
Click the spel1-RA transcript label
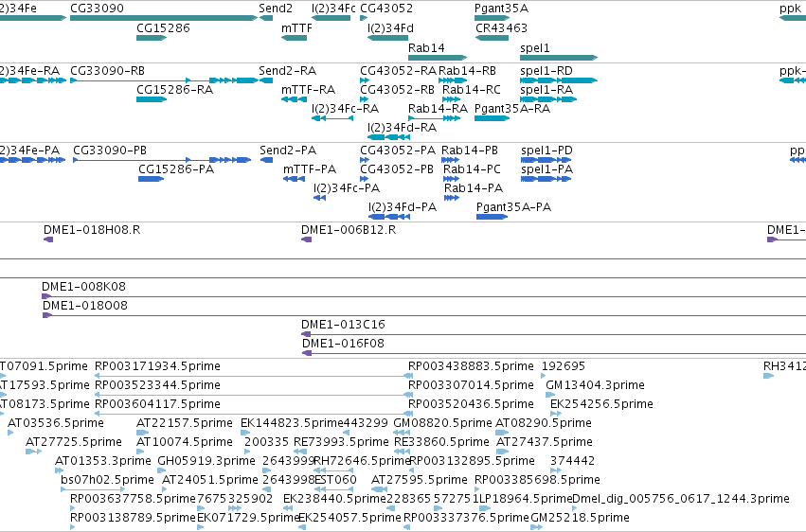tap(546, 90)
